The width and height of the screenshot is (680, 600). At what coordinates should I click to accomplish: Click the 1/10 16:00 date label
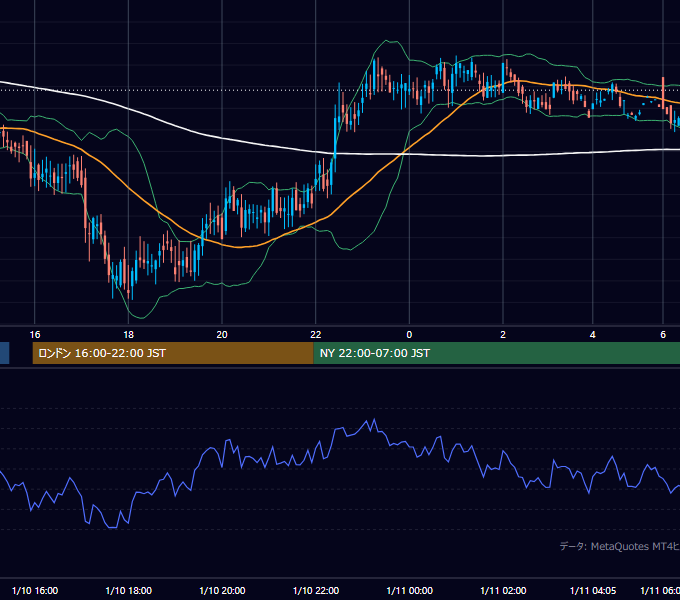(35, 590)
